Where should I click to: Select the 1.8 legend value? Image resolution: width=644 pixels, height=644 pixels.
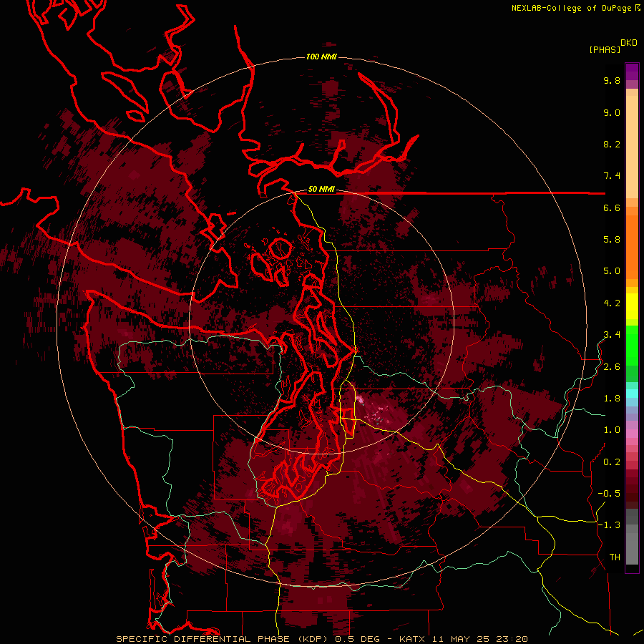[x=612, y=399]
